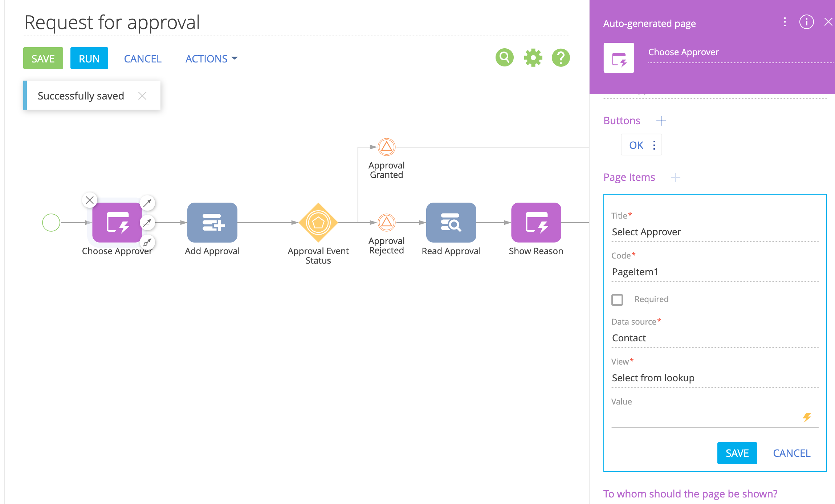Click the Buttons section heading
Image resolution: width=835 pixels, height=504 pixels.
(622, 121)
